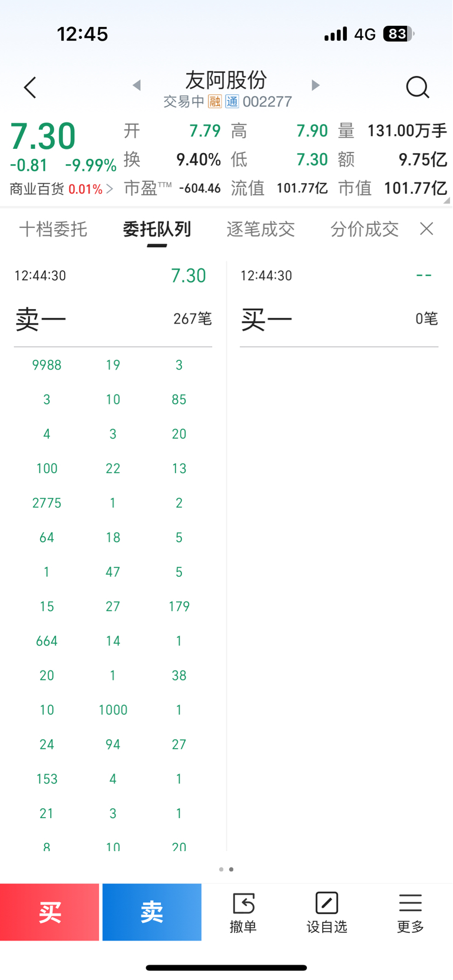
Task: Tap the 设自选 add to watchlist icon
Action: [327, 912]
